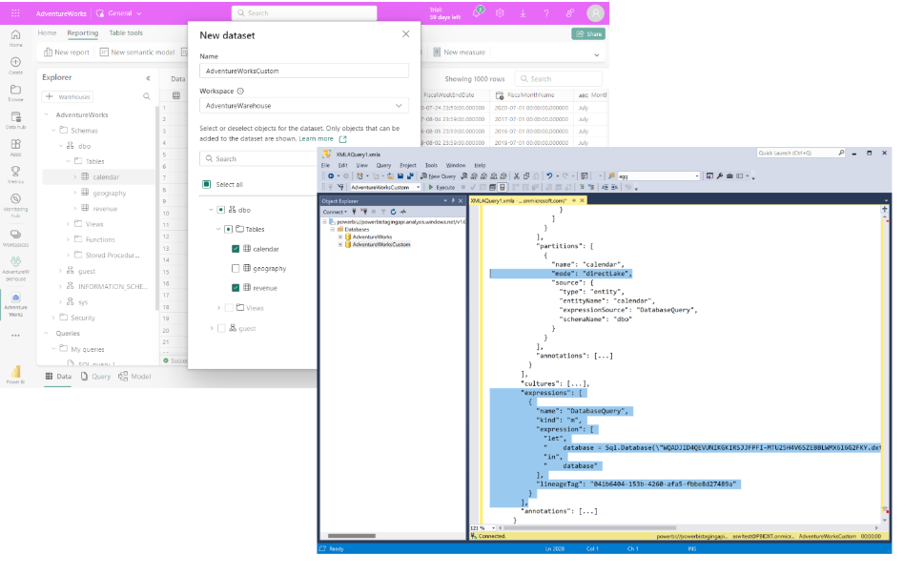924x576 pixels.
Task: Open Metrics in the left navigation
Action: click(16, 175)
